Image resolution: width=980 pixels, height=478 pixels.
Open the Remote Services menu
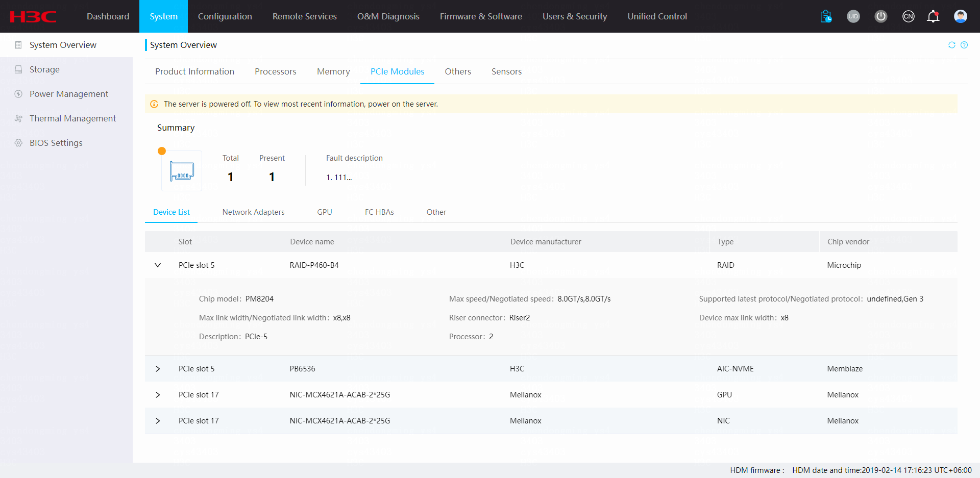pyautogui.click(x=305, y=16)
